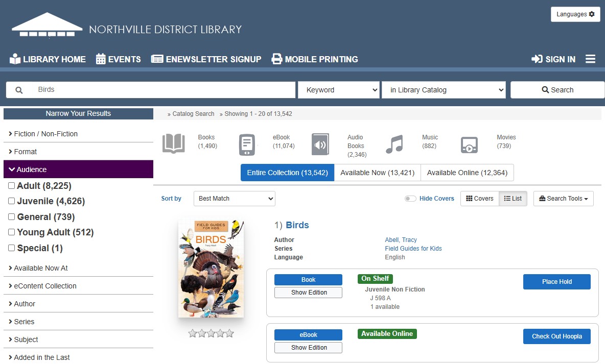The width and height of the screenshot is (605, 364).
Task: Rate the book with five stars
Action: pyautogui.click(x=229, y=333)
